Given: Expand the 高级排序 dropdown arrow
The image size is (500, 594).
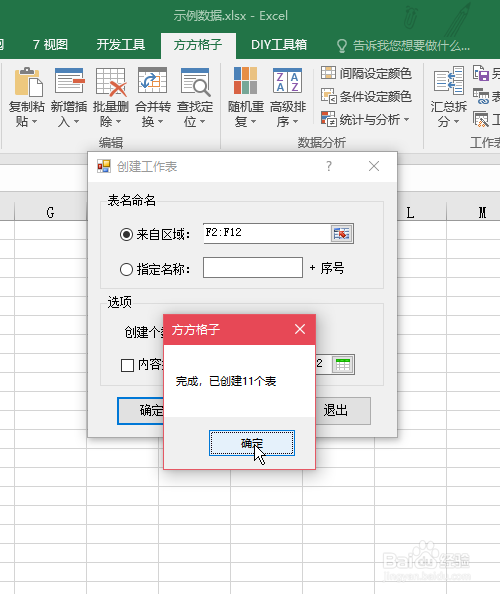Looking at the screenshot, I should pos(295,122).
